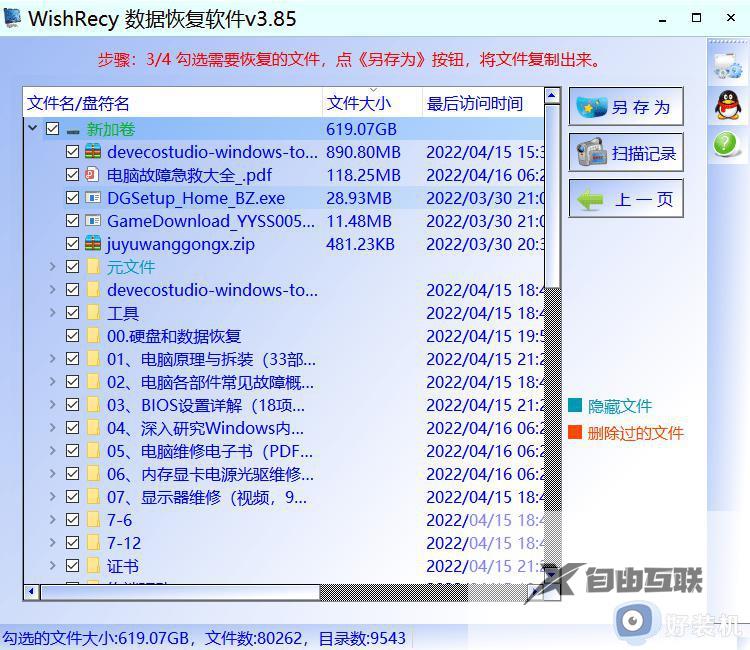Click the vertical scrollbar up arrow
The image size is (750, 650).
[x=552, y=96]
